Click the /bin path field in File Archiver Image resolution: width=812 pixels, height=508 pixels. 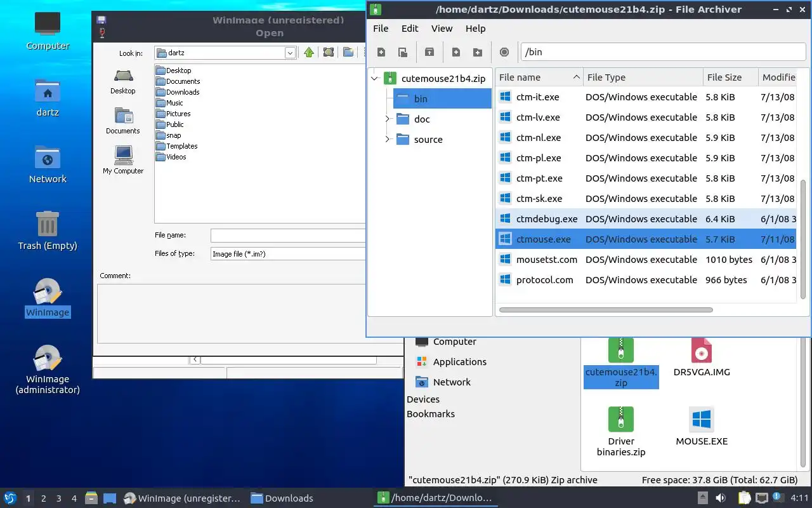tap(663, 52)
